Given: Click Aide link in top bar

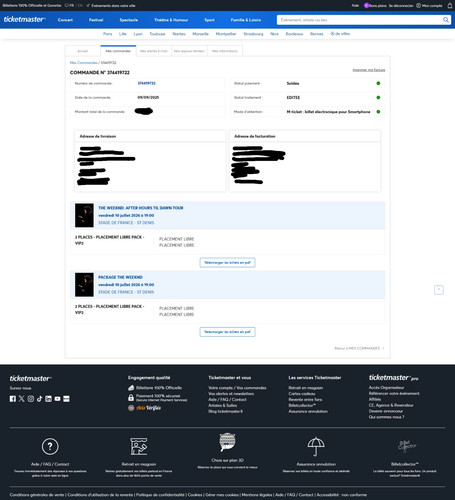Looking at the screenshot, I should pos(355,6).
